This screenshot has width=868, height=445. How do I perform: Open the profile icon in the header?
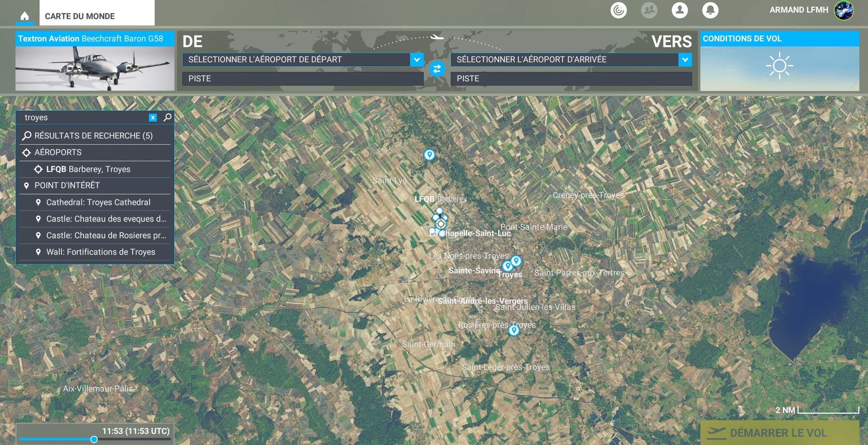pos(680,10)
